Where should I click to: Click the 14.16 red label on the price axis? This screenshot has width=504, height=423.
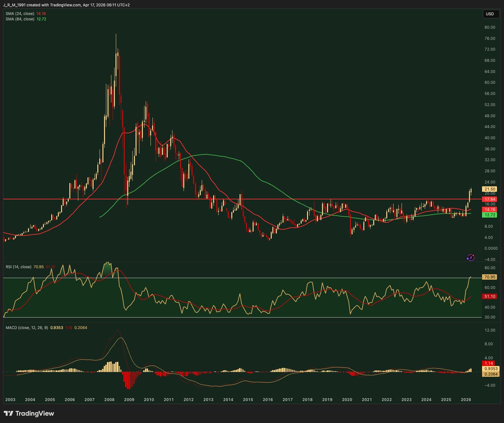[490, 209]
